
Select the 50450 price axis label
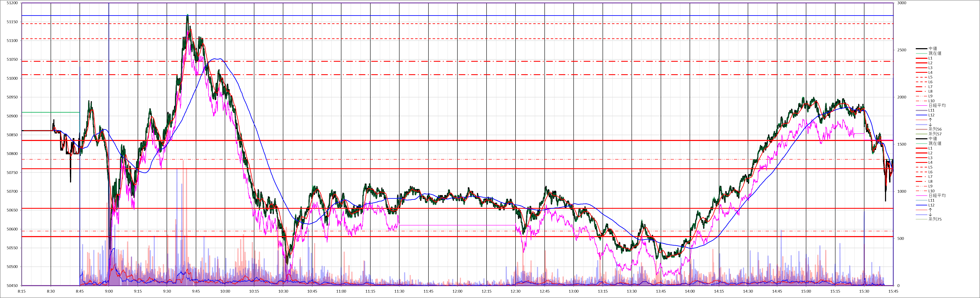click(12, 285)
